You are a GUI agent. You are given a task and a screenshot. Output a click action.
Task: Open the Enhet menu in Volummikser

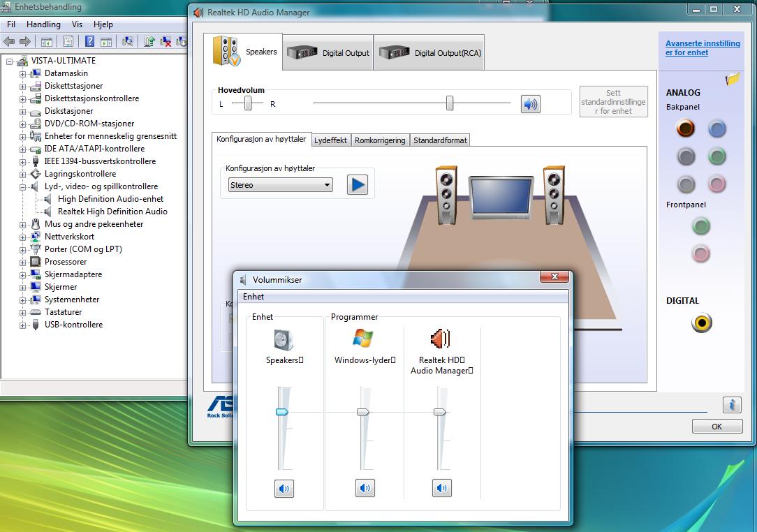coord(253,297)
